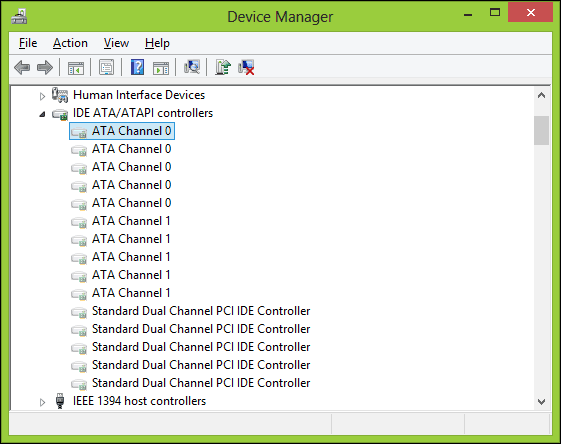Click the Forward arrow toolbar icon
Screen dimensions: 561x444
tap(45, 67)
